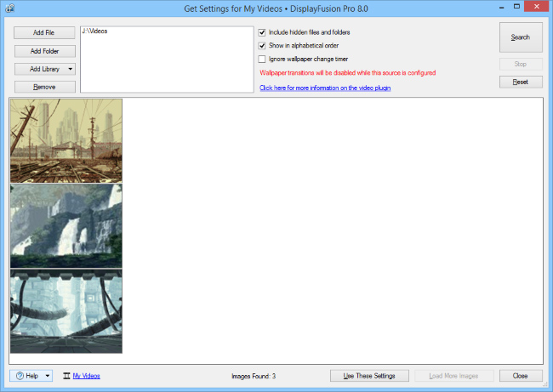Viewport: 553px width, 392px height.
Task: Click the Add Folder button
Action: click(x=45, y=51)
